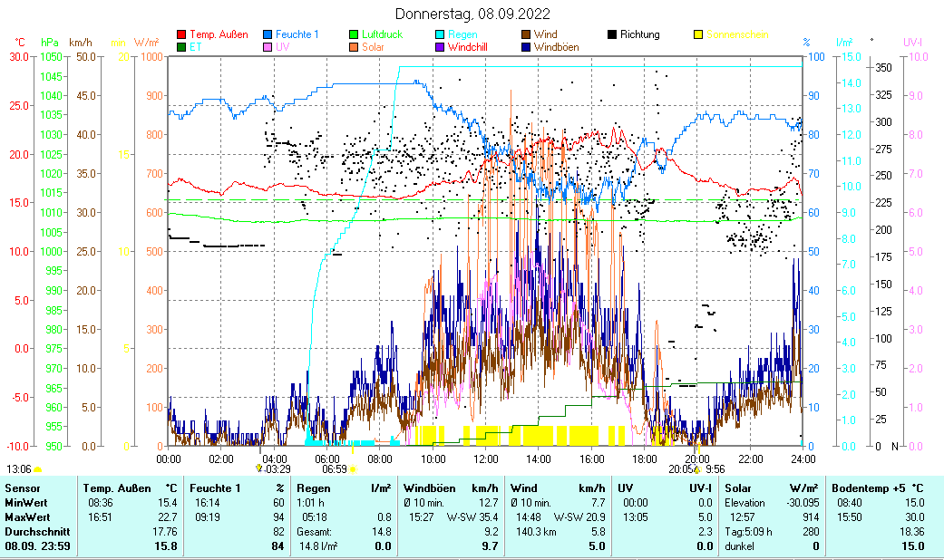Click the '08.09. 23:59' timestamp row label
The height and width of the screenshot is (560, 944).
coord(37,546)
